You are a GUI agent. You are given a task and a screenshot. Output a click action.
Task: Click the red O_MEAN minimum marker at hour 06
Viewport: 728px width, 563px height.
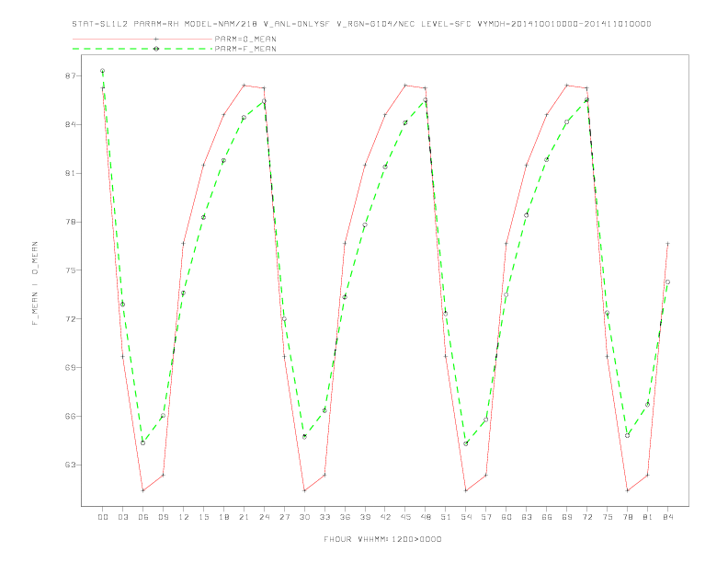[143, 490]
